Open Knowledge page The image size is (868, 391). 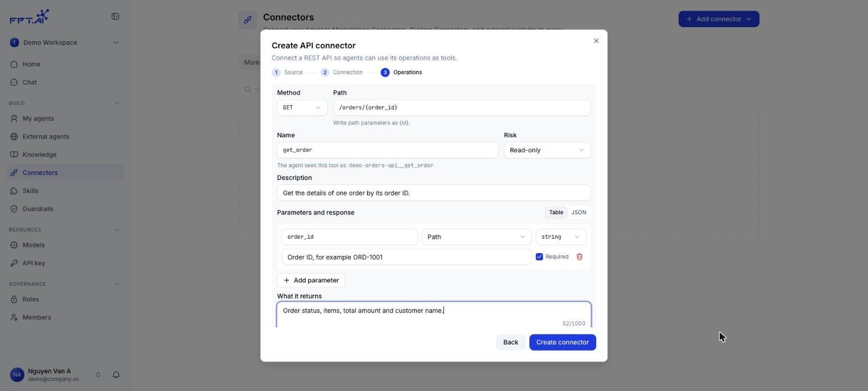pyautogui.click(x=65, y=155)
